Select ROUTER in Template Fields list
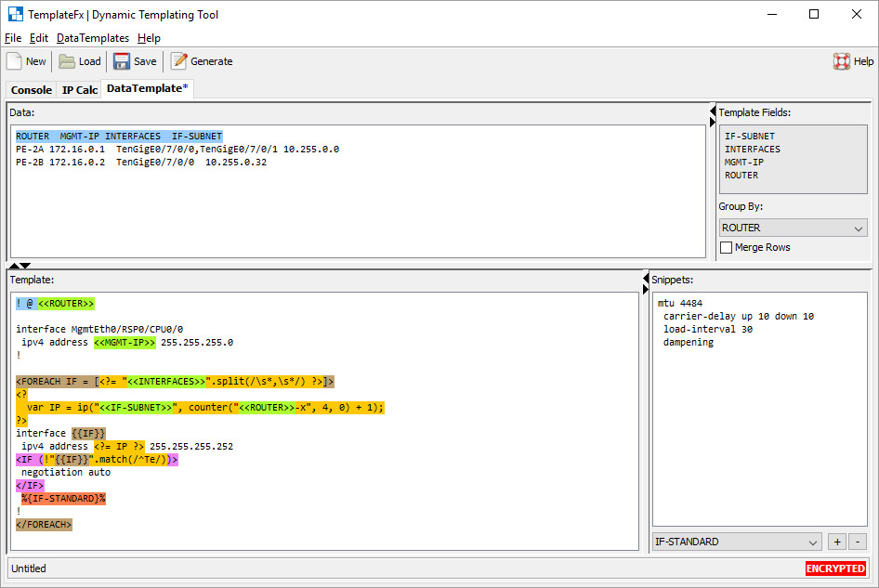The height and width of the screenshot is (588, 879). [741, 175]
